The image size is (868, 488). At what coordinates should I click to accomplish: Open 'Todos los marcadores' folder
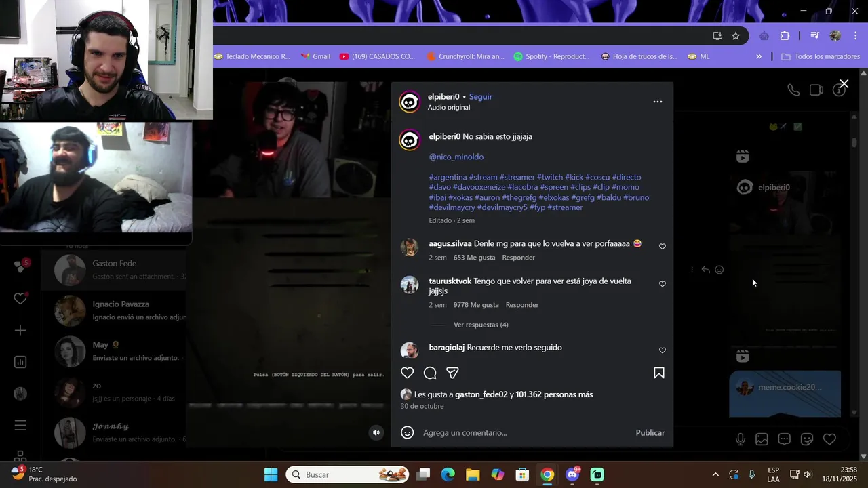pyautogui.click(x=821, y=57)
